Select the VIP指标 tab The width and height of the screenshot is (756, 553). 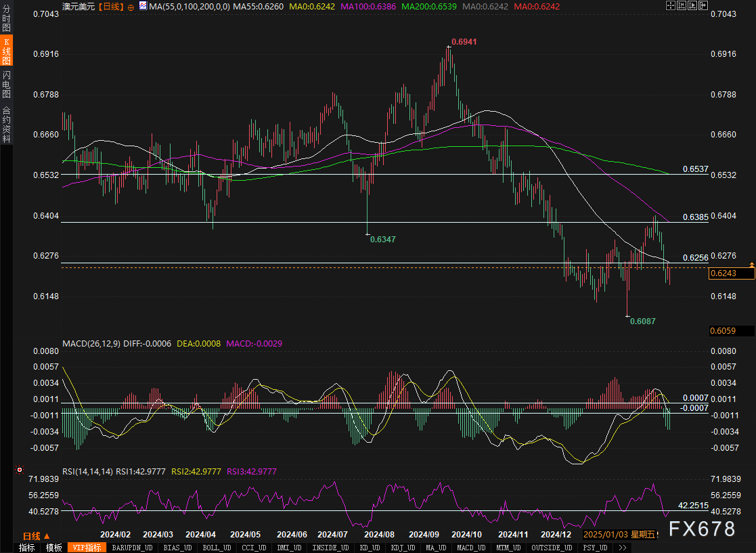pyautogui.click(x=87, y=548)
